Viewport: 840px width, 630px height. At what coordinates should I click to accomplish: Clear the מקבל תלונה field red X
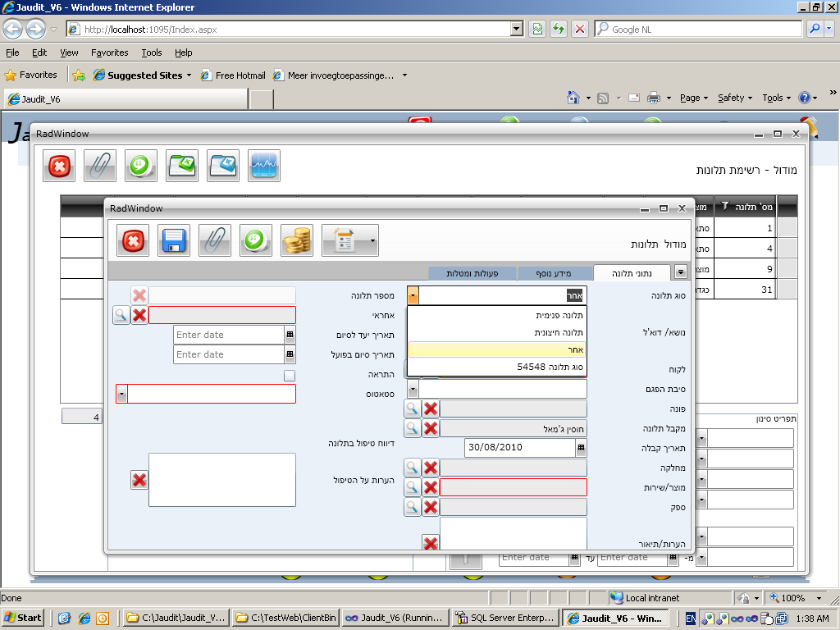(x=431, y=428)
